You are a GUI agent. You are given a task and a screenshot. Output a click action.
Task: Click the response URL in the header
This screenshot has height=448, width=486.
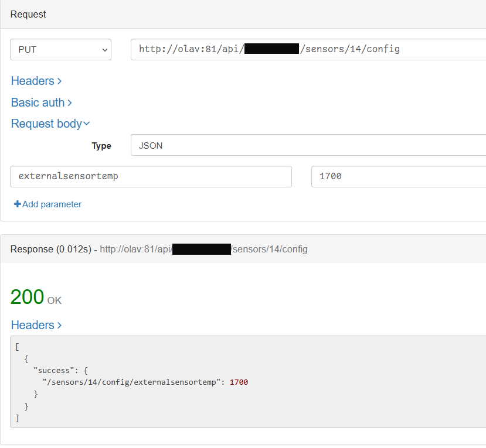pyautogui.click(x=203, y=249)
